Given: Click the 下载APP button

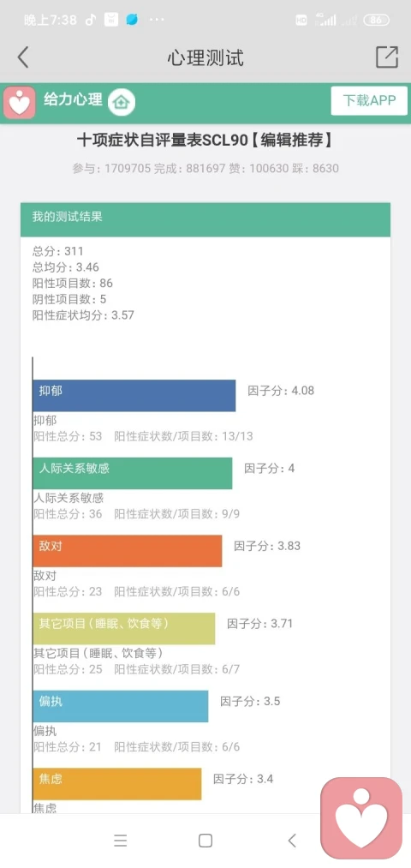Looking at the screenshot, I should (x=369, y=101).
